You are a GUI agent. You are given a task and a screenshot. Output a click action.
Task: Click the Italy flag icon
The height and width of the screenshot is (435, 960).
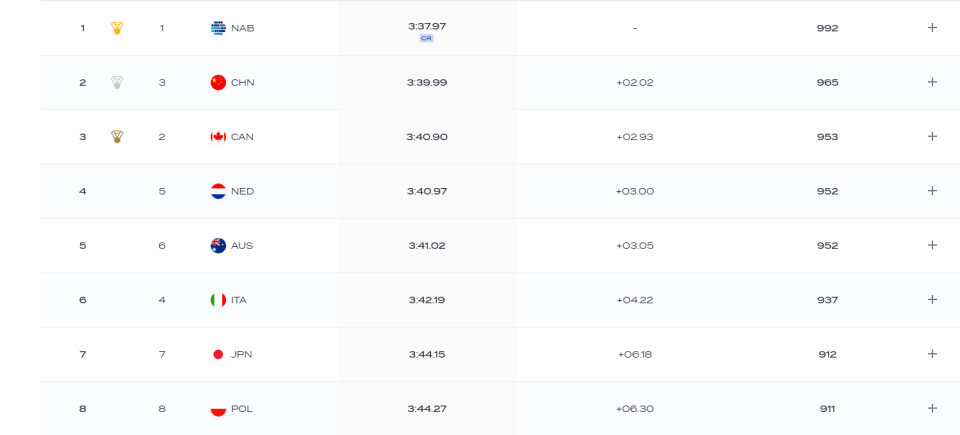point(218,300)
